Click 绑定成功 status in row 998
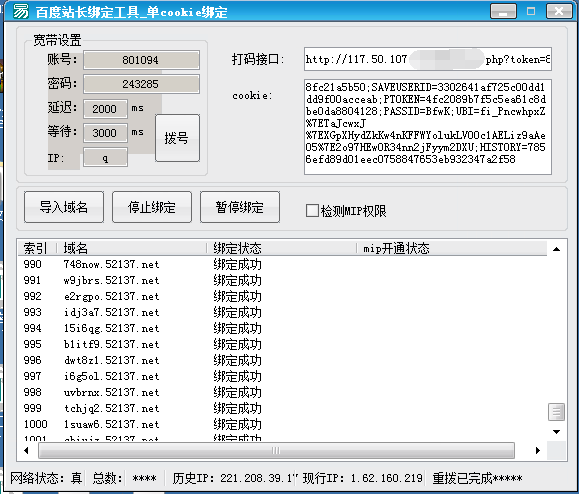 pyautogui.click(x=237, y=392)
